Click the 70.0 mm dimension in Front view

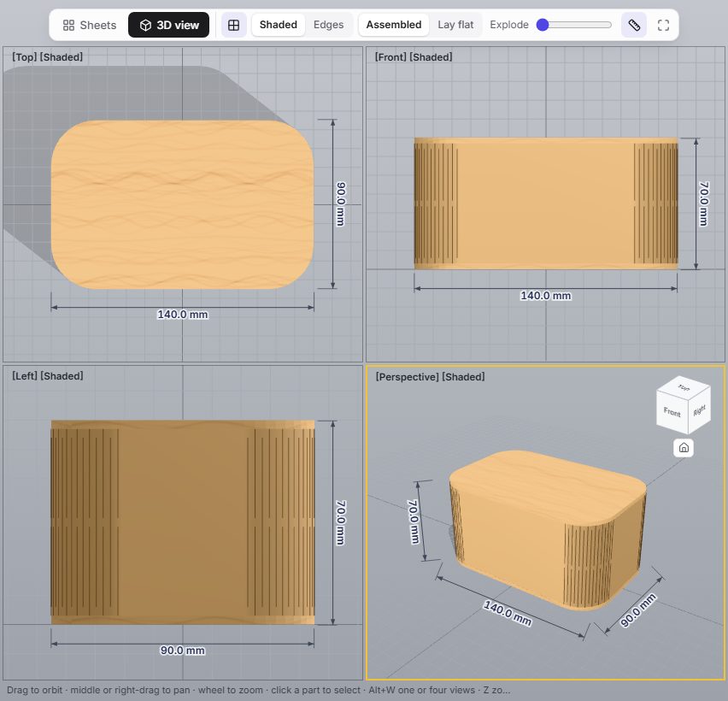pyautogui.click(x=704, y=203)
